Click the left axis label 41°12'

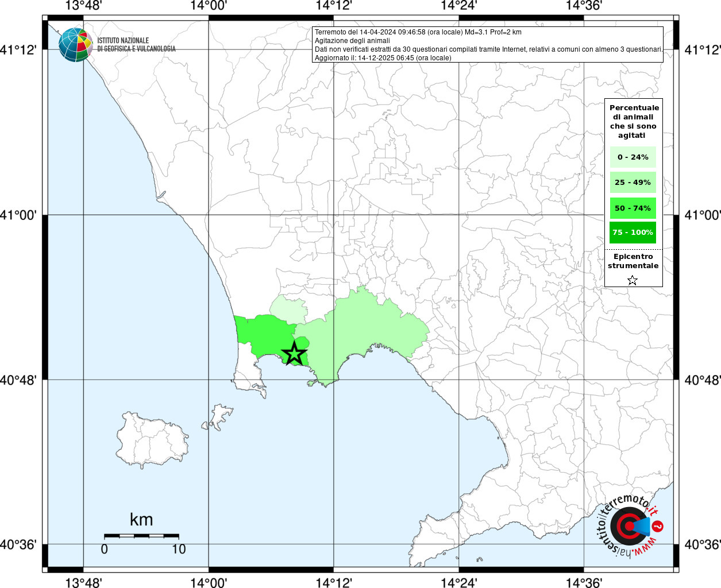click(18, 50)
